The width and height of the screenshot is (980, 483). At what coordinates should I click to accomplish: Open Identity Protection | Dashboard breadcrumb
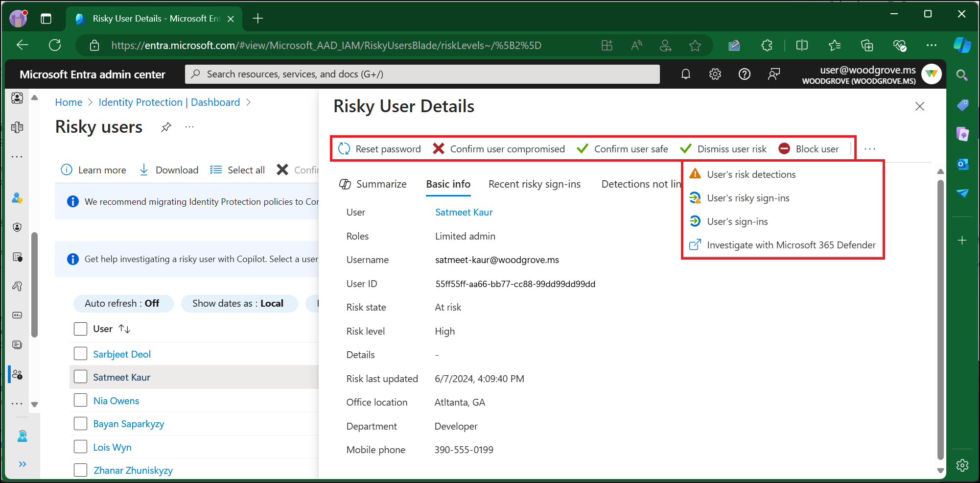pos(169,102)
